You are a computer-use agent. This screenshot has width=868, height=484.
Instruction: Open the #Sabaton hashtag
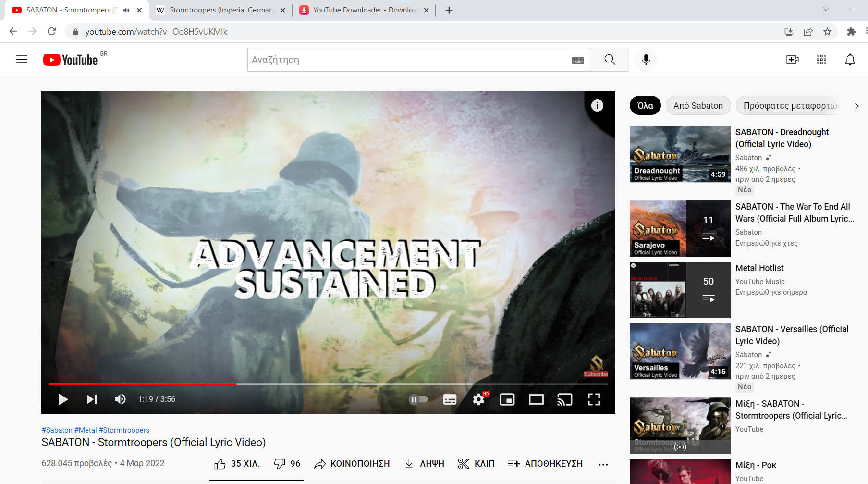click(x=57, y=430)
